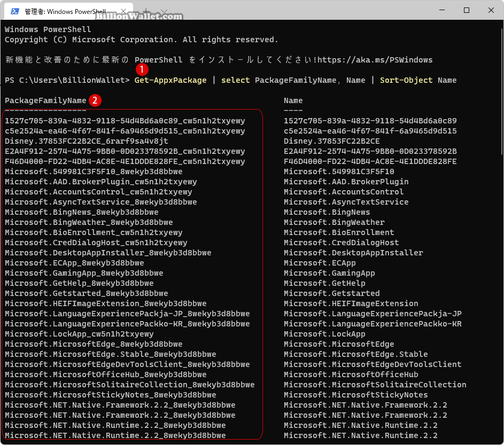504x445 pixels.
Task: Click Microsoft.MicrosoftStickyNotes in the Name column
Action: coord(356,395)
